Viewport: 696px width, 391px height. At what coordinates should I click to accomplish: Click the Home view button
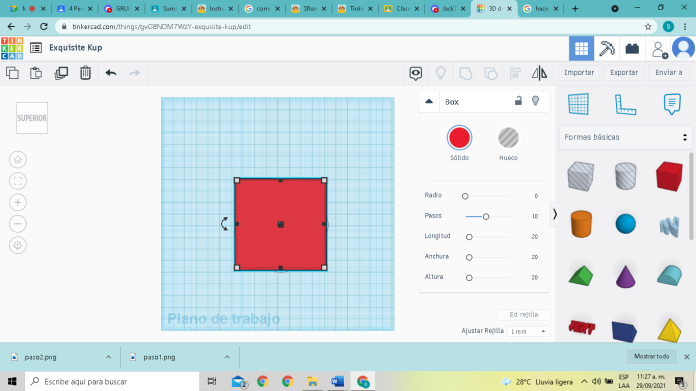[x=18, y=160]
